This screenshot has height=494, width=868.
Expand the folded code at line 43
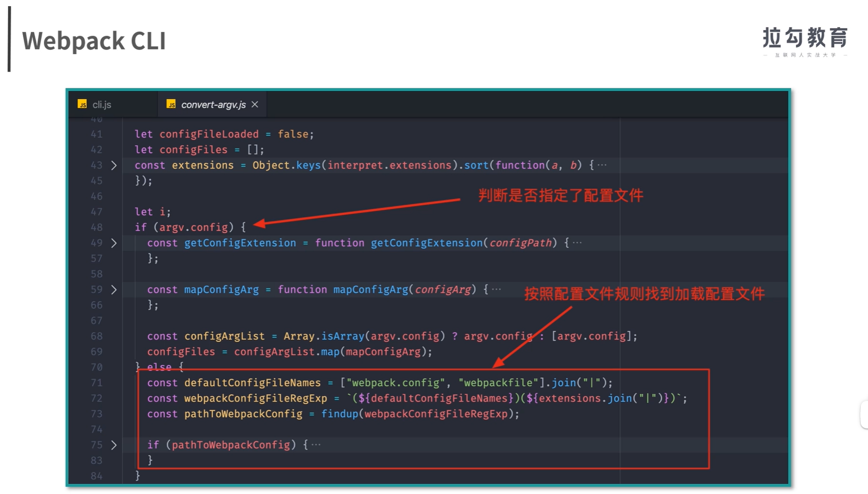(114, 165)
